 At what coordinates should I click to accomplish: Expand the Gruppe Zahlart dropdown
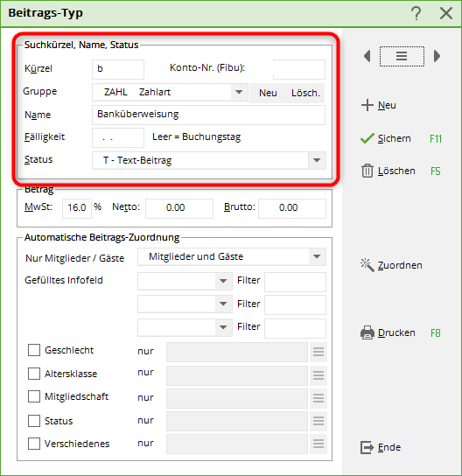point(239,92)
